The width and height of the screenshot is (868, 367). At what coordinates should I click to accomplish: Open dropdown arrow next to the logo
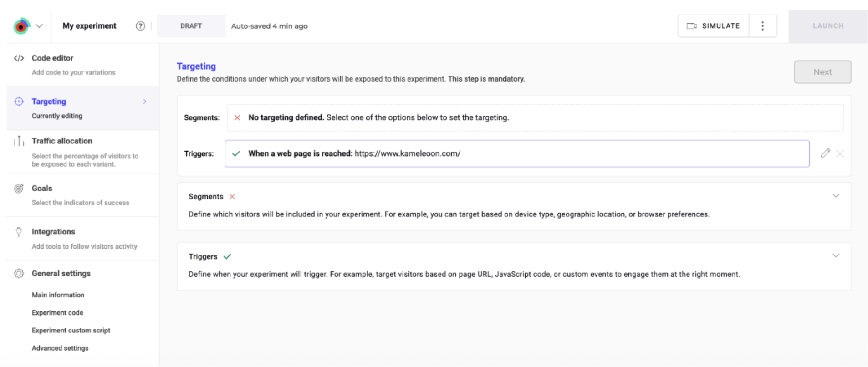pyautogui.click(x=39, y=26)
